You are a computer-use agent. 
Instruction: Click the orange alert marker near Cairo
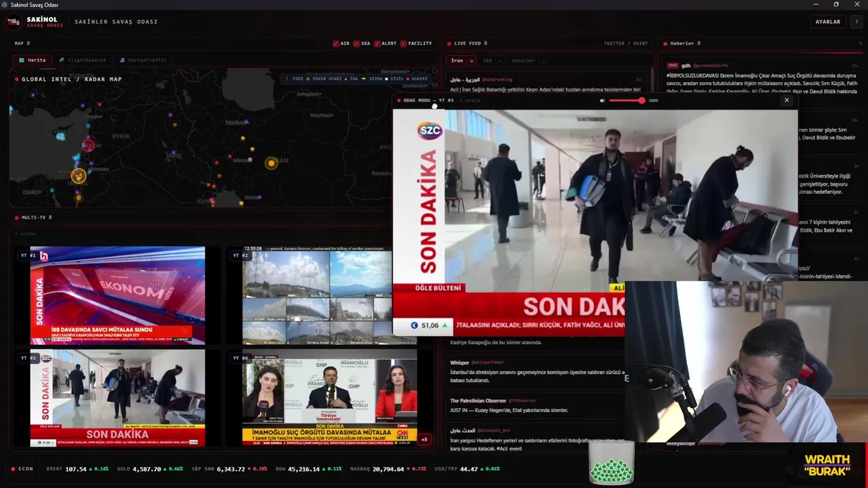pos(79,176)
